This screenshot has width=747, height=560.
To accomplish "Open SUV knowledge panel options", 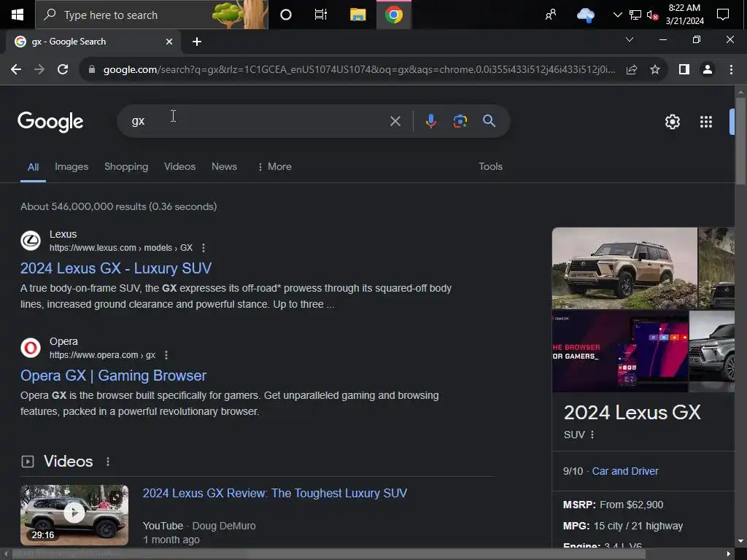I will click(592, 435).
